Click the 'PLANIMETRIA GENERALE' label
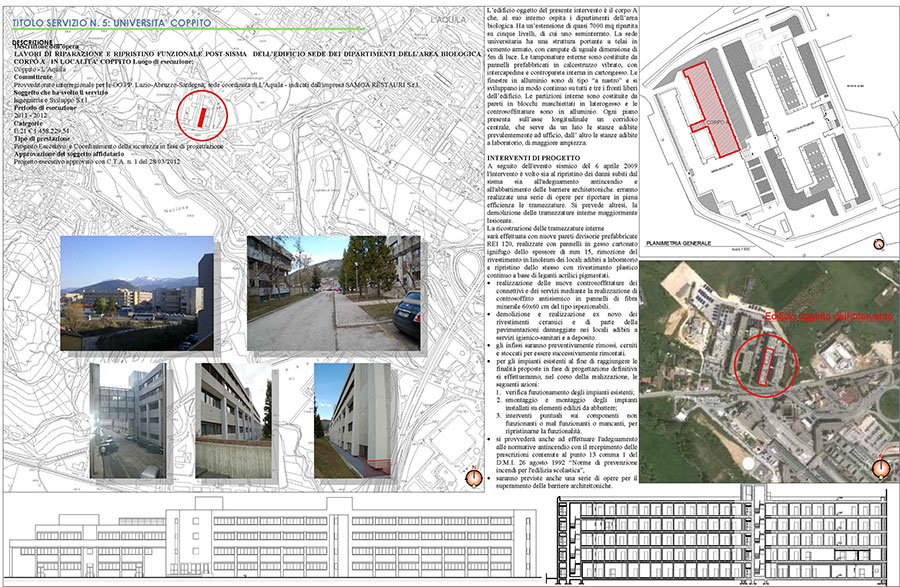900x587 pixels. (x=678, y=243)
